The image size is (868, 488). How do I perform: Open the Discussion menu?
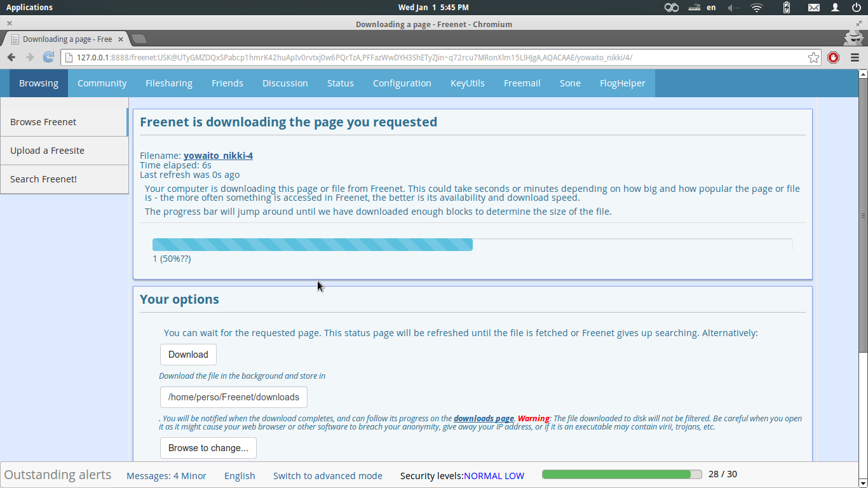pos(285,83)
